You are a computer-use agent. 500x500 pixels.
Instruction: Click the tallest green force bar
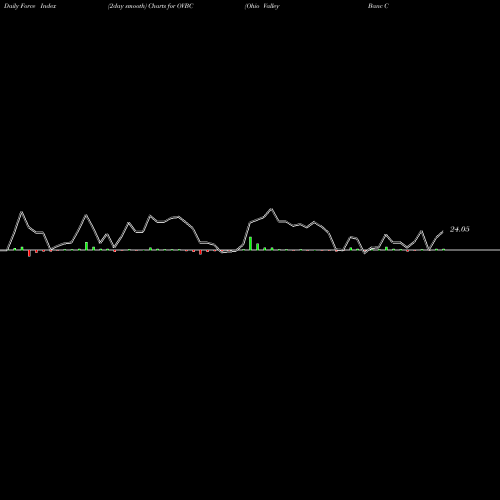pos(250,243)
